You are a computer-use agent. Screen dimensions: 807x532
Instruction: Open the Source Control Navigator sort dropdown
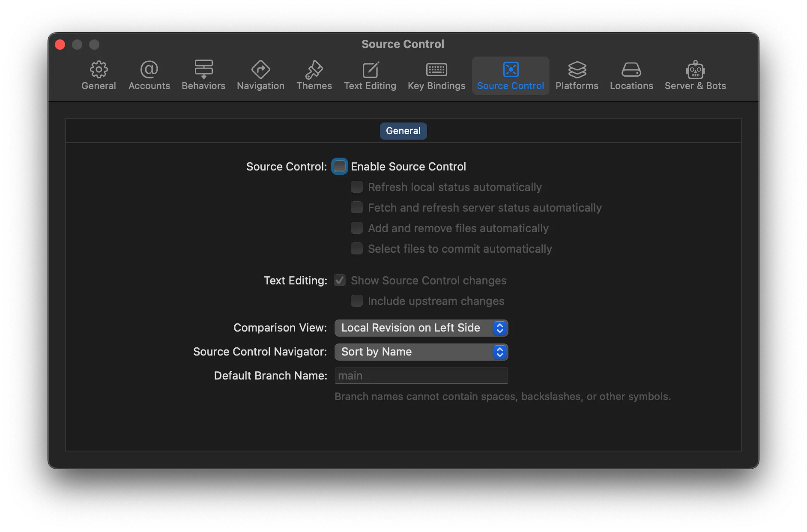tap(421, 352)
